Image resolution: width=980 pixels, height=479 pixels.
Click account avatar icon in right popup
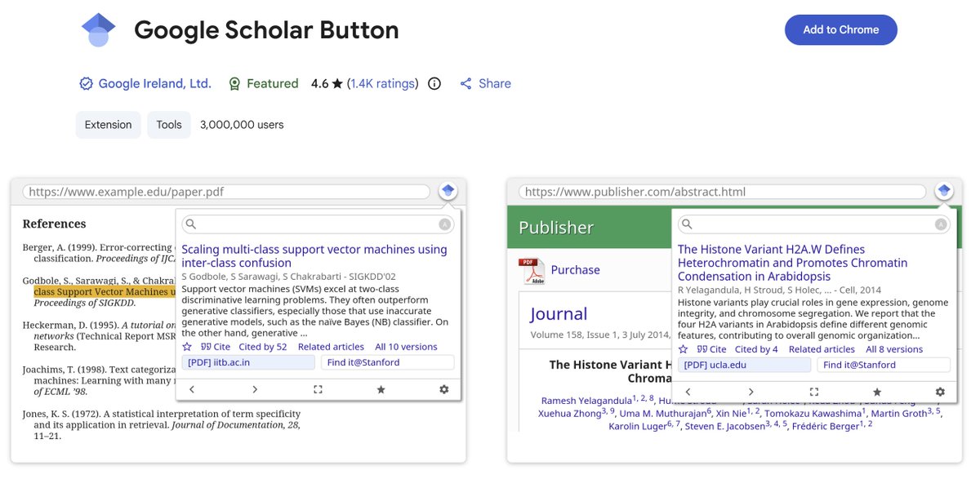click(941, 224)
